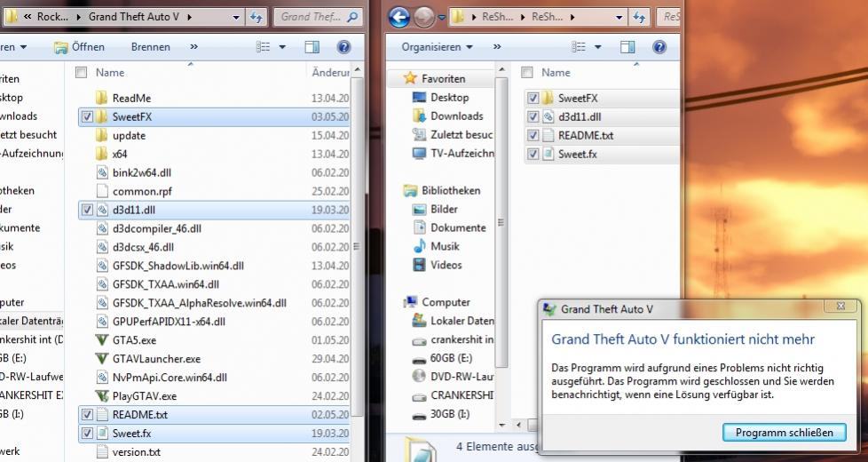Select bink2w64.dll file icon

[102, 173]
